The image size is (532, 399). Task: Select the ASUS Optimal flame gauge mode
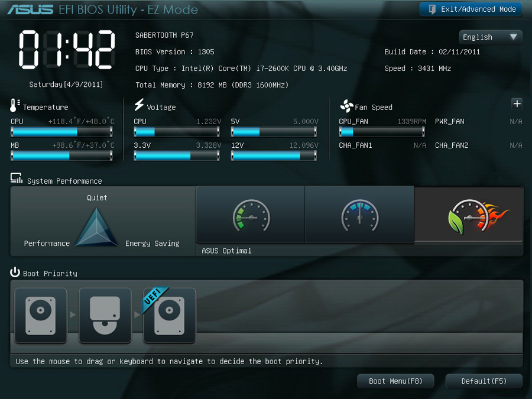469,215
